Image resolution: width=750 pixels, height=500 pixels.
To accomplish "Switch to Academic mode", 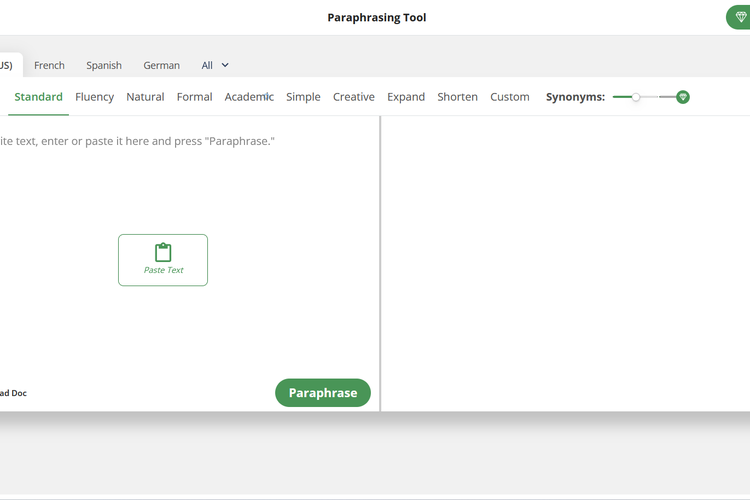I will tap(249, 97).
